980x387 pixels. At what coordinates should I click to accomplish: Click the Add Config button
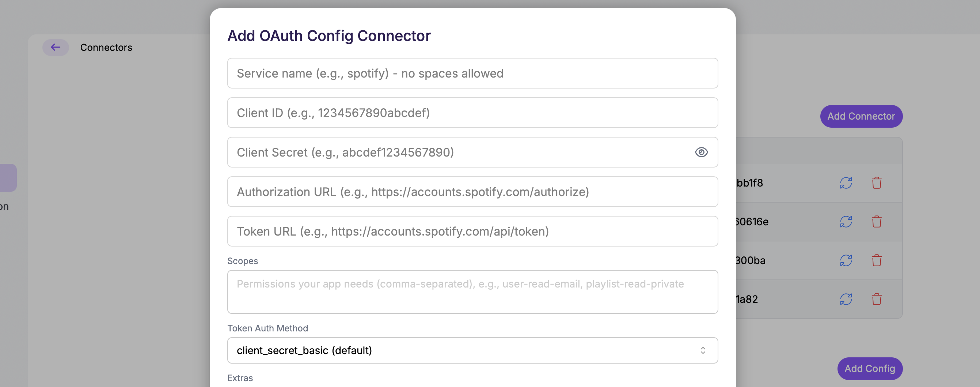pos(869,368)
